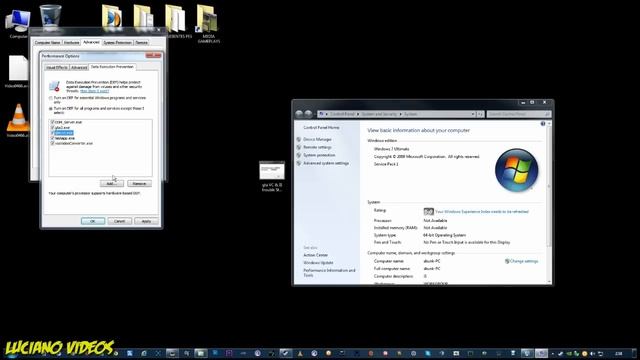The image size is (640, 360).
Task: Uncheck the topmost Server.exe checkbox in the DEP list
Action: pyautogui.click(x=52, y=122)
